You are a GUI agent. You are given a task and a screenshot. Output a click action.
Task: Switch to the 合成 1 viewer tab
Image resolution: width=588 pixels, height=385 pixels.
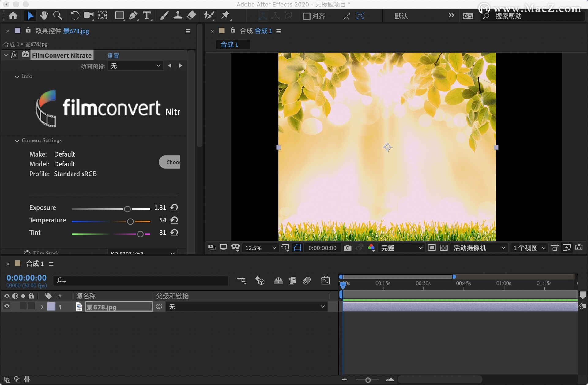229,45
